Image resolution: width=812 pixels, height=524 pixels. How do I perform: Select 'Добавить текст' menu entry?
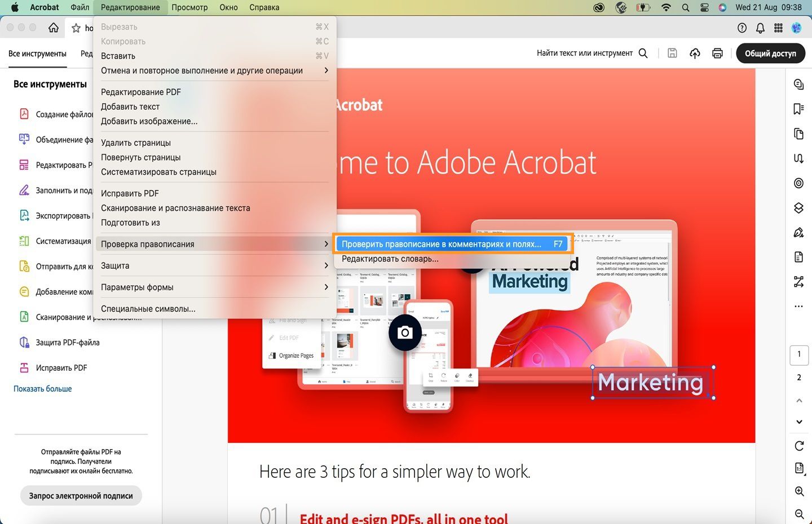(215, 106)
